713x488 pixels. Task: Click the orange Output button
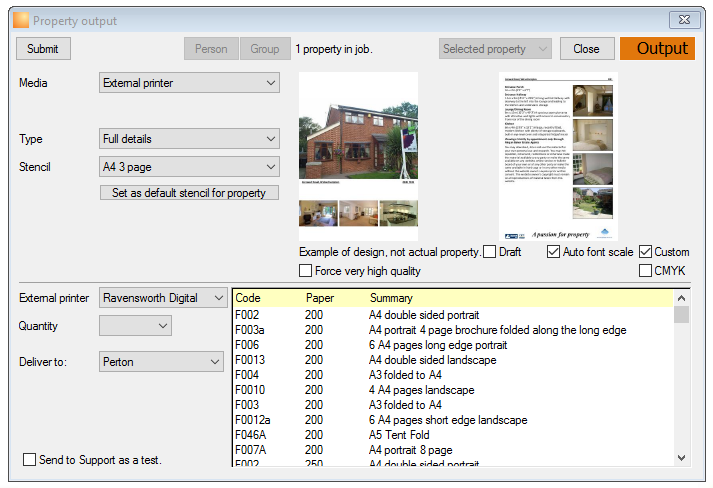point(658,49)
